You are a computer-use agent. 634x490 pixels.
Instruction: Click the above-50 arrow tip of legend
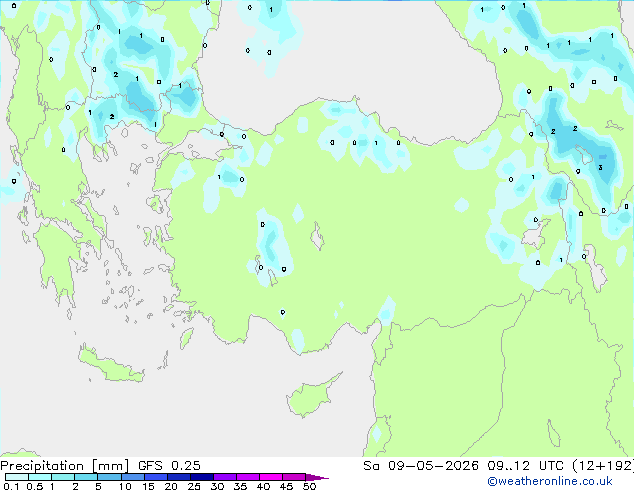click(x=317, y=477)
